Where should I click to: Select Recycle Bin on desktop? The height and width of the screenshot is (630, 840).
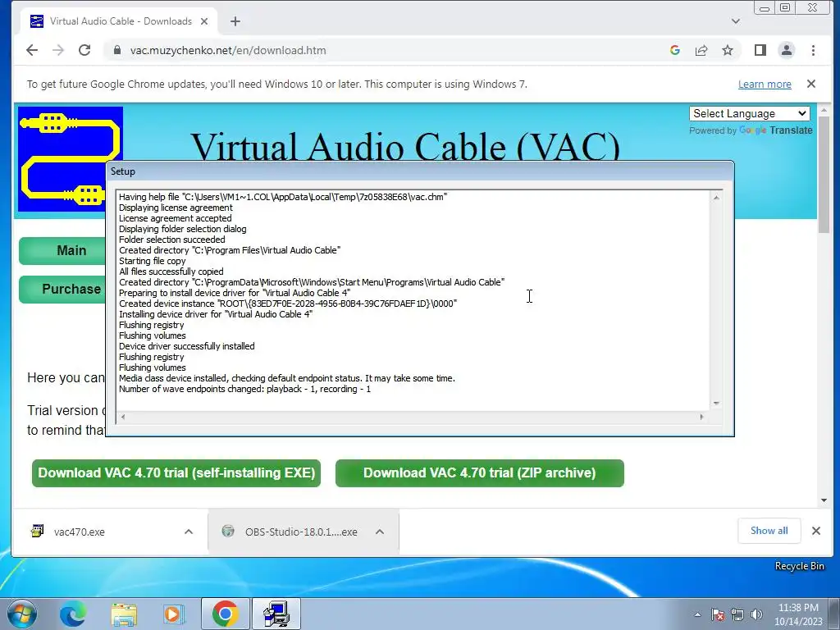pyautogui.click(x=799, y=566)
